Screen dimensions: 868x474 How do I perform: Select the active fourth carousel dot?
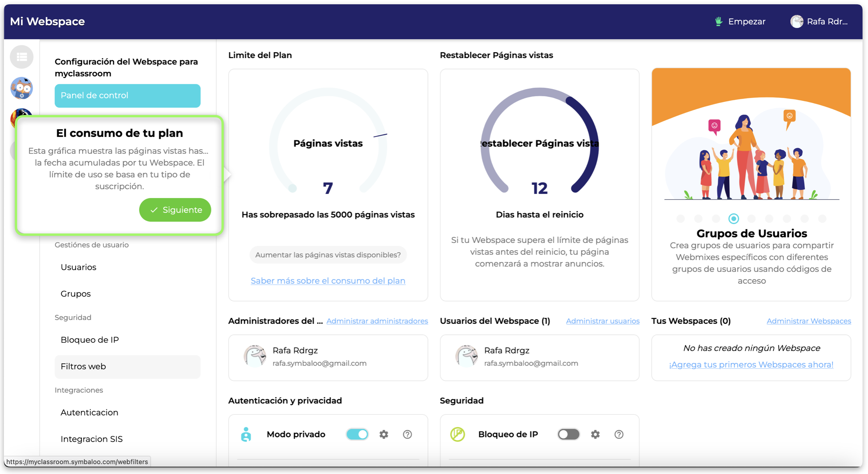[733, 219]
